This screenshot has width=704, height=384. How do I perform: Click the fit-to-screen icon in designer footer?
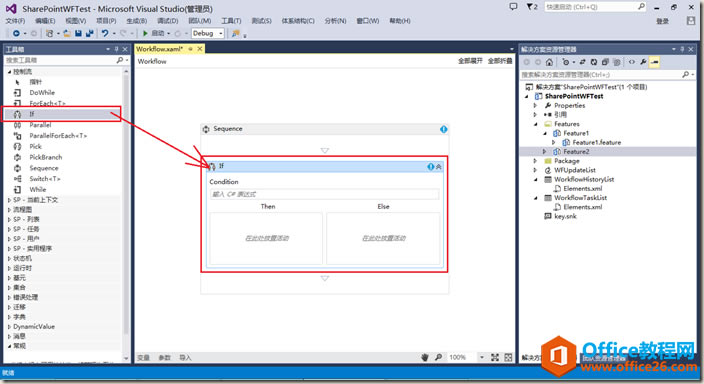pyautogui.click(x=495, y=357)
